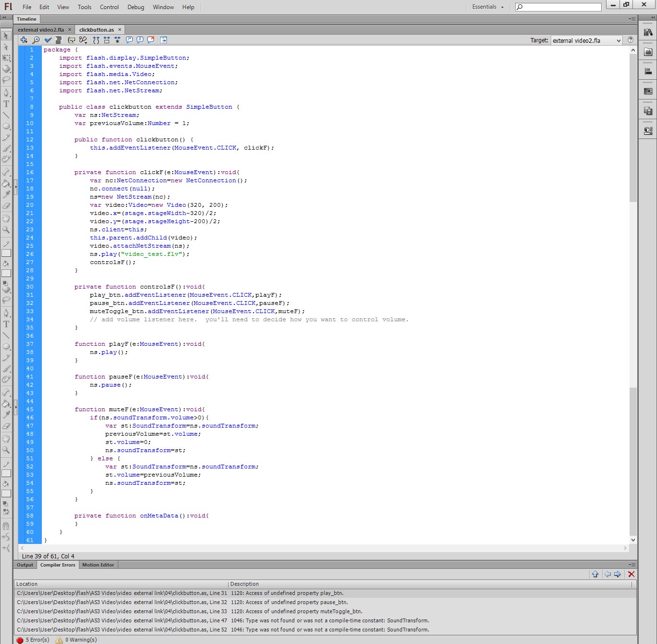Click script editor scroll-down arrow
This screenshot has width=657, height=644.
coord(633,540)
